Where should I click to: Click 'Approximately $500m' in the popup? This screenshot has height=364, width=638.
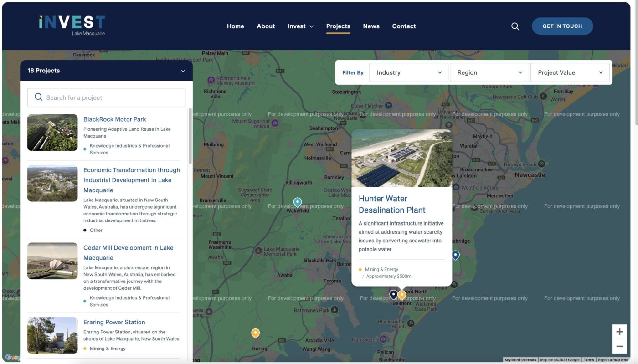389,276
